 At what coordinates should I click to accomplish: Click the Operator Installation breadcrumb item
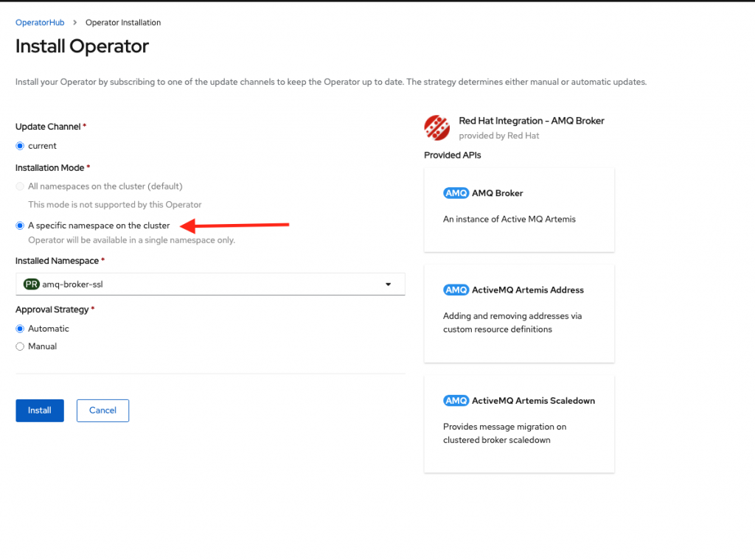pyautogui.click(x=123, y=23)
